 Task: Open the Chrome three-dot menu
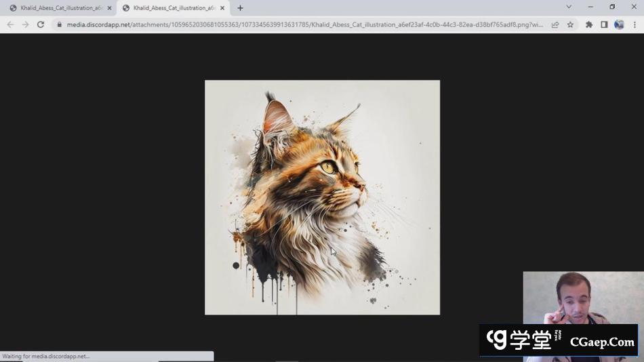[635, 24]
